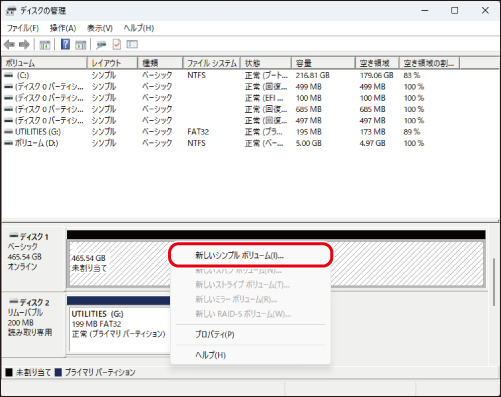This screenshot has width=501, height=397.
Task: Click the 173 MB free space cell
Action: 372,132
